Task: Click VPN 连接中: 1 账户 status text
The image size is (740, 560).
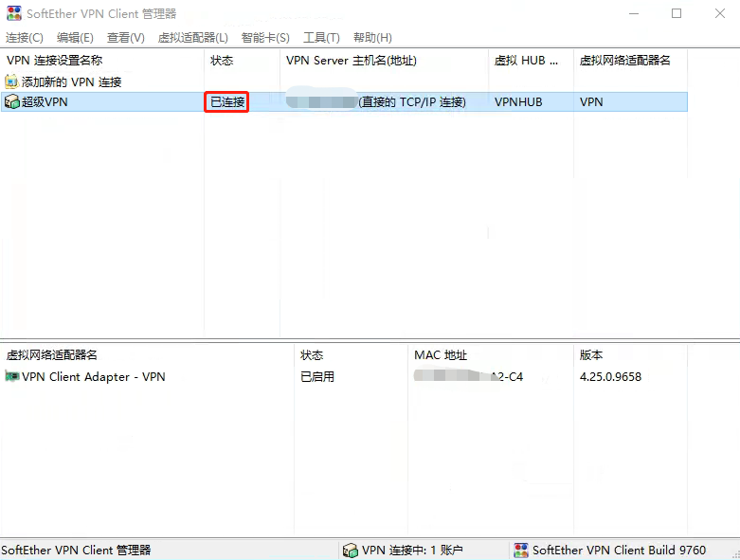Action: (412, 551)
